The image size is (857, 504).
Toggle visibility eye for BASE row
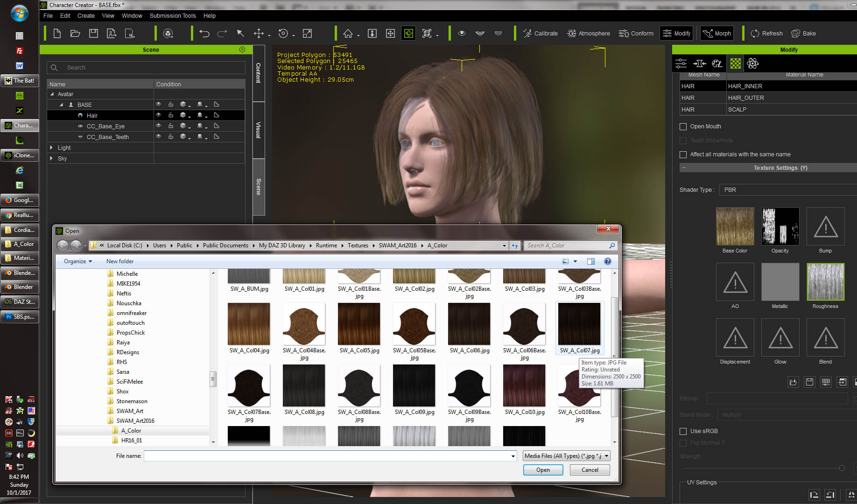pos(159,104)
